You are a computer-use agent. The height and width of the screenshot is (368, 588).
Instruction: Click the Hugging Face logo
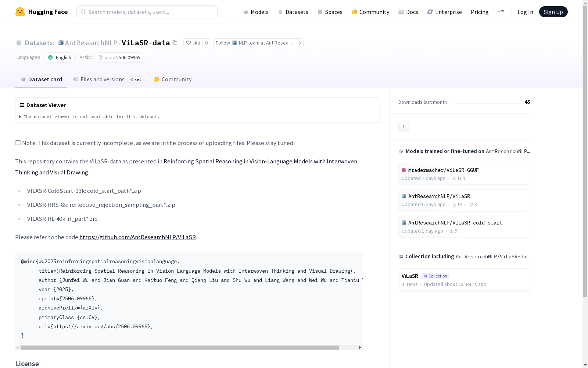point(41,12)
